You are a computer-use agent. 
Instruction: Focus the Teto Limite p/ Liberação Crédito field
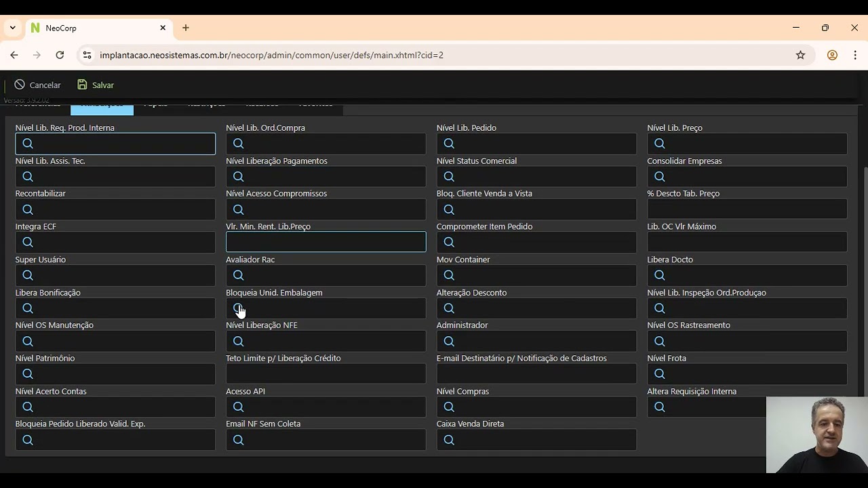(x=325, y=373)
